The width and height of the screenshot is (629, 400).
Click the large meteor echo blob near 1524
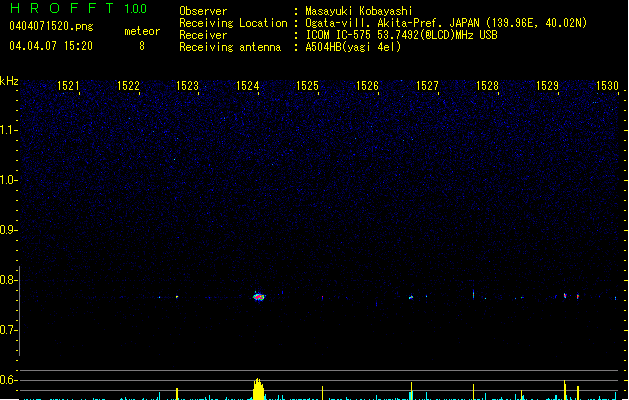click(x=259, y=297)
